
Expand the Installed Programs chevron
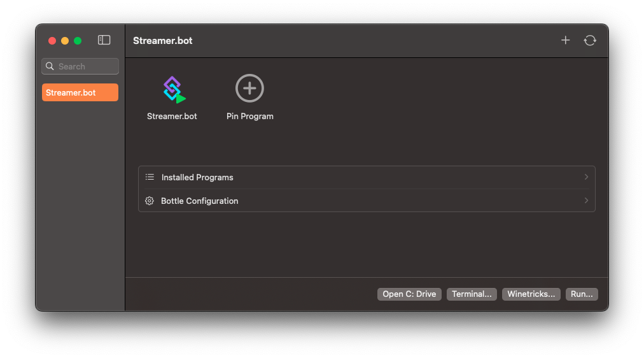click(586, 177)
